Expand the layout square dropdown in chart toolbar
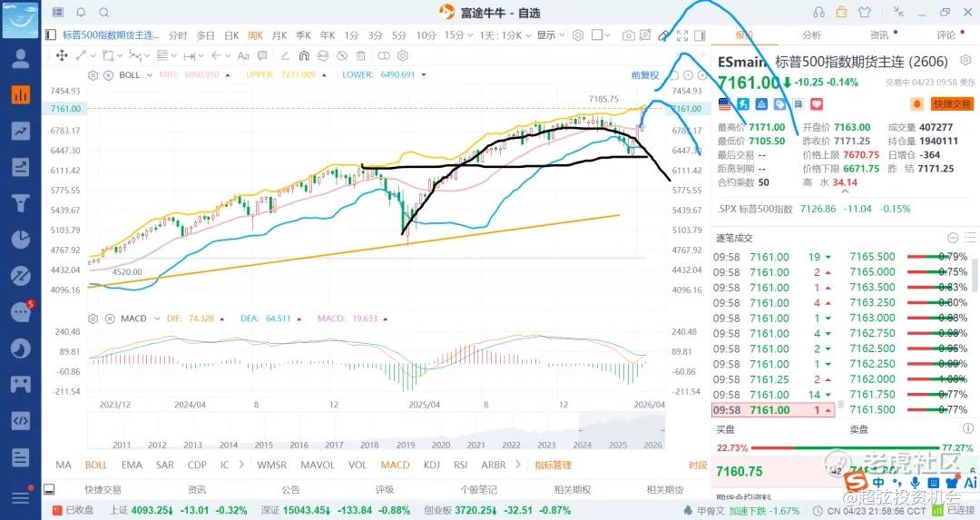This screenshot has width=980, height=520. (x=606, y=35)
